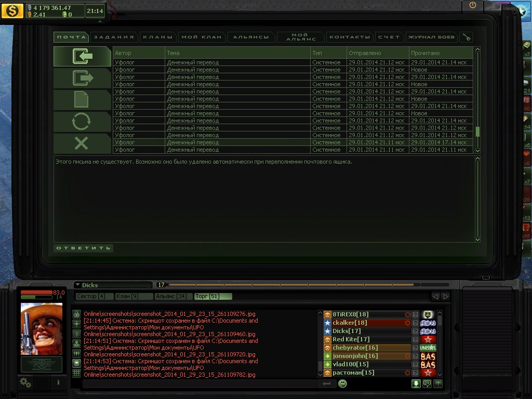
Task: Select the Сектор [4] chat channel
Action: point(94,296)
